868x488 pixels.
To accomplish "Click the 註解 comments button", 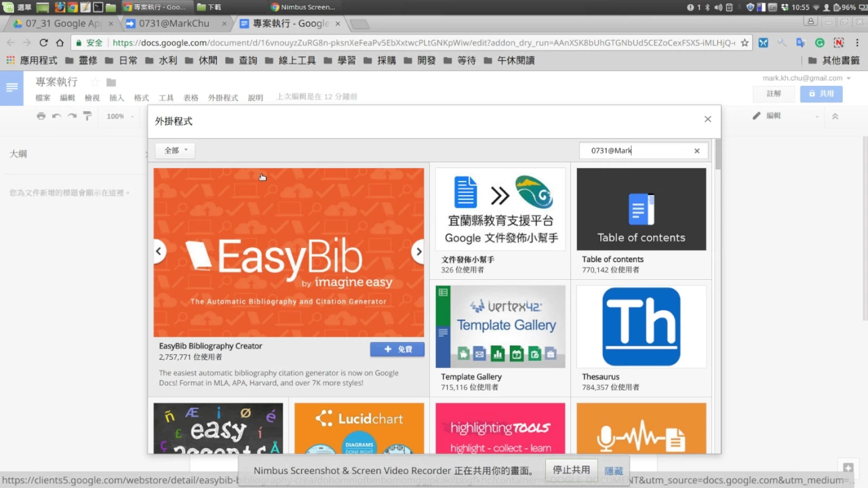I will coord(774,94).
